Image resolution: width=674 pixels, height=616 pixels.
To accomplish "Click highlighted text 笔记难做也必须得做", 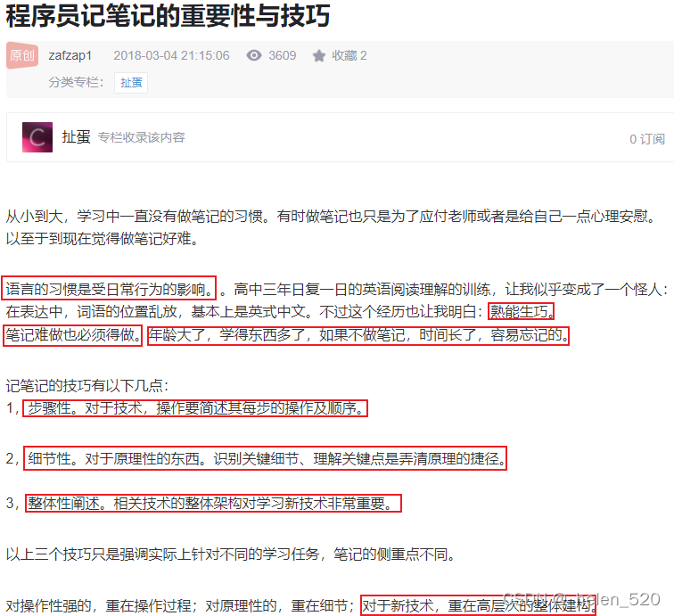I will coord(72,335).
